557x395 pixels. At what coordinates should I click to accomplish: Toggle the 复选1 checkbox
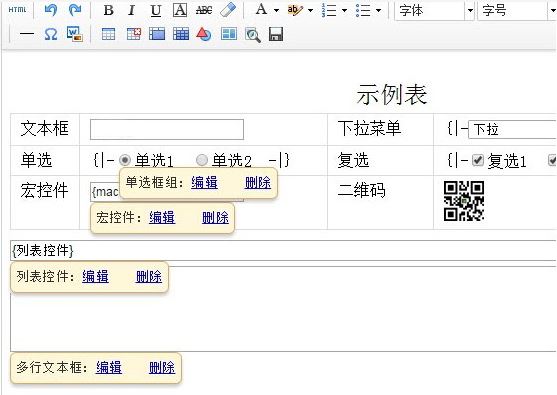point(478,160)
